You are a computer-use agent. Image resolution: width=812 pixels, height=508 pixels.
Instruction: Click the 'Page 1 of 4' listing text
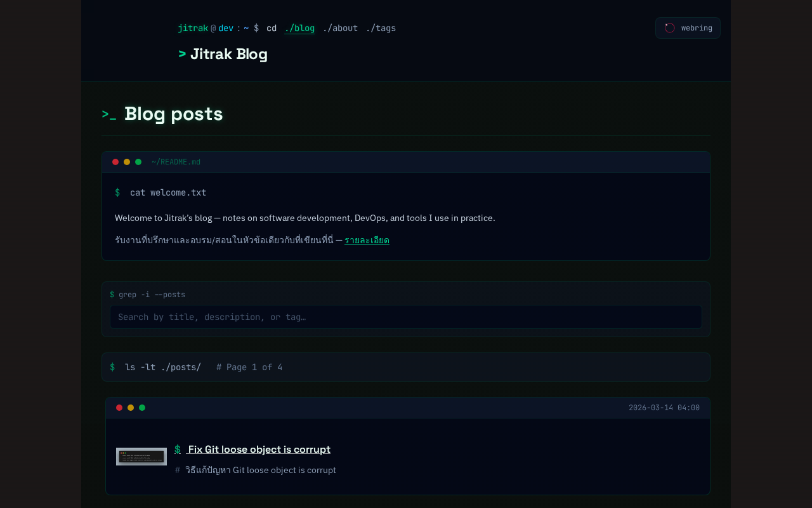tap(249, 367)
